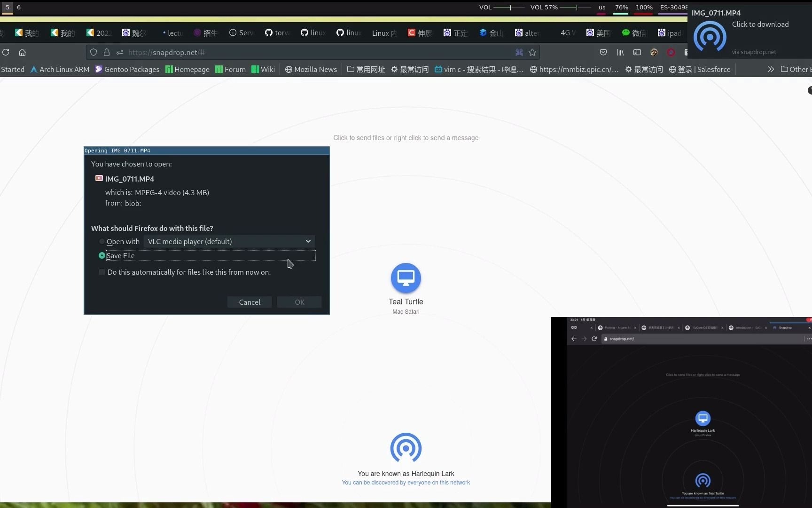Adjust the first VOL slider in the status bar
The image size is (812, 508).
[509, 7]
